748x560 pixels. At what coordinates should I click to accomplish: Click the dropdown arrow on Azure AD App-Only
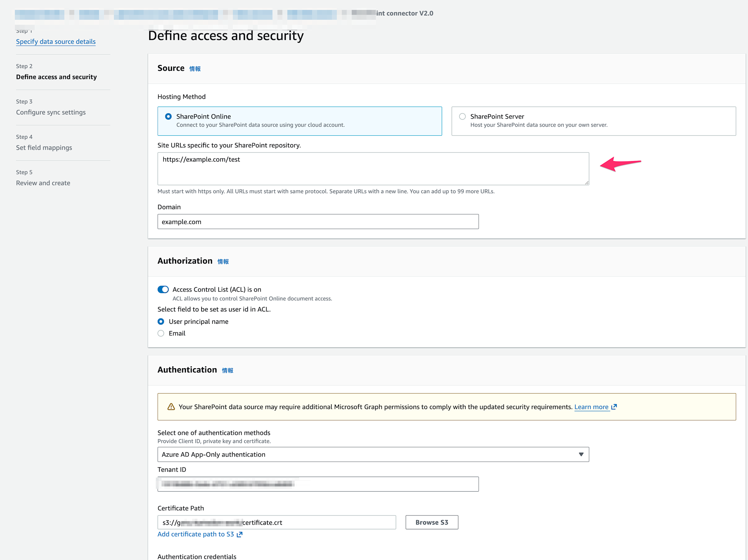pos(581,455)
